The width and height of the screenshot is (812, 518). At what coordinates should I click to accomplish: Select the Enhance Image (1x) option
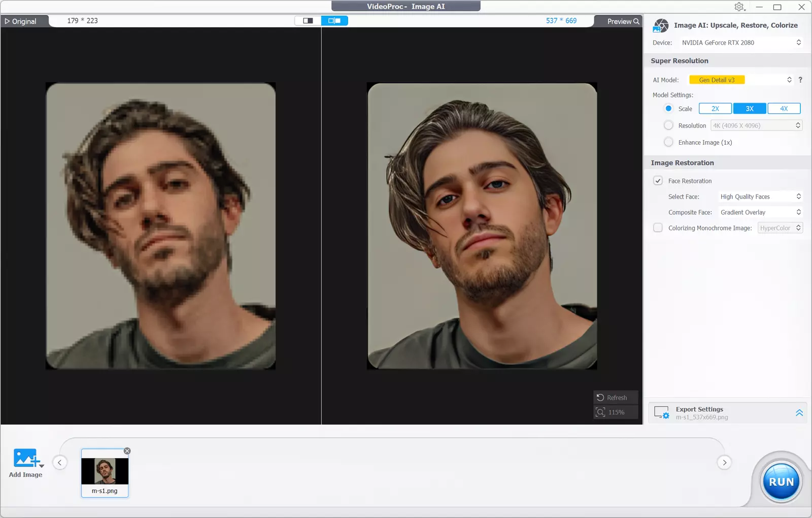(x=669, y=142)
